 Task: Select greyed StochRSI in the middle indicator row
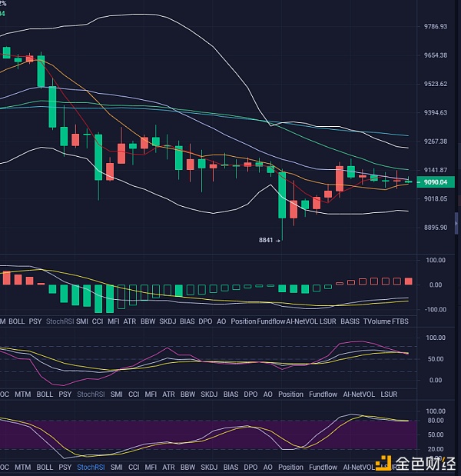pos(91,394)
